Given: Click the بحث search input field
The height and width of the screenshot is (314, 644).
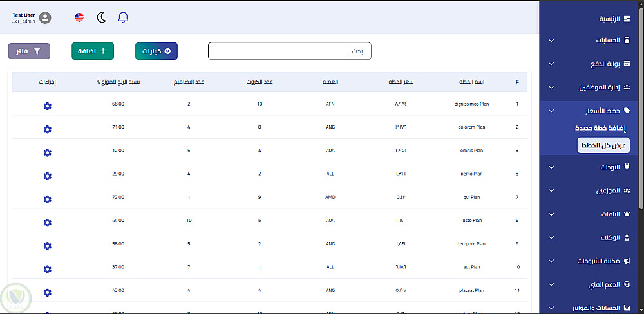Looking at the screenshot, I should [x=290, y=51].
